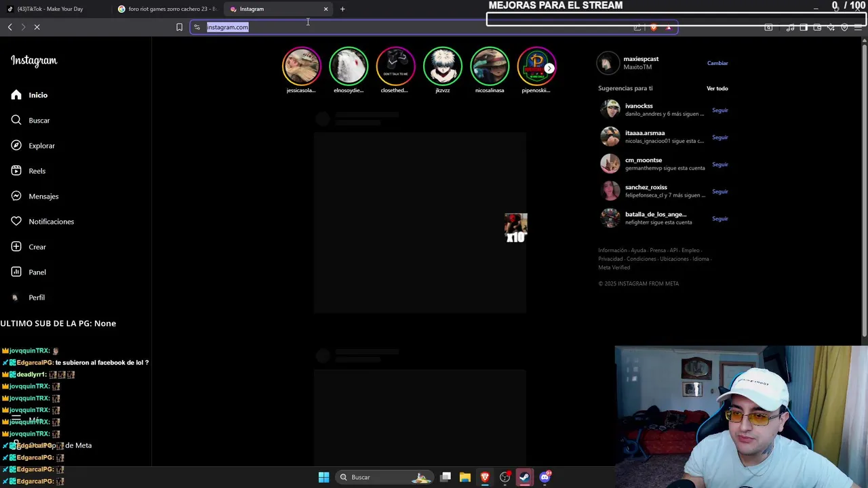Open itaaaa.arsmaa suggested profile
Image resolution: width=868 pixels, height=488 pixels.
pos(645,133)
